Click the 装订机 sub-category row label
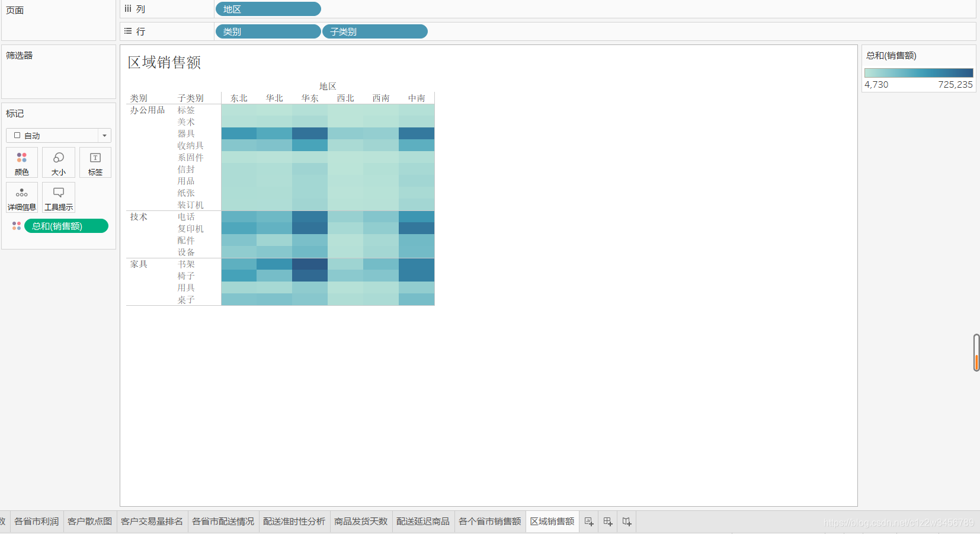Screen dimensions: 980x534 pos(191,205)
